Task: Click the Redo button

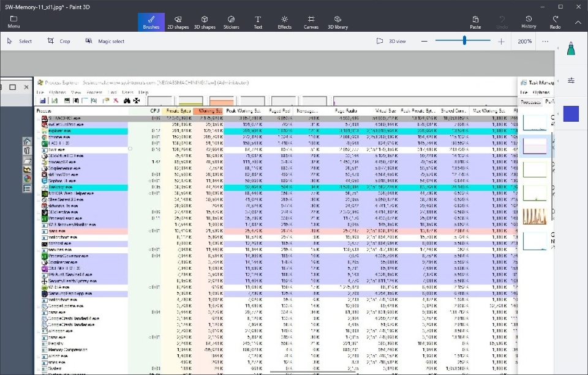Action: pos(556,22)
